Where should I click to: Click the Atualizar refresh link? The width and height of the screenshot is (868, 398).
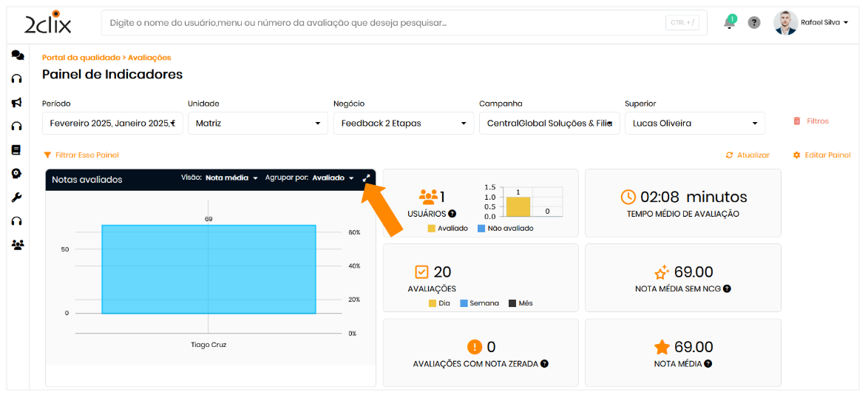tap(747, 155)
